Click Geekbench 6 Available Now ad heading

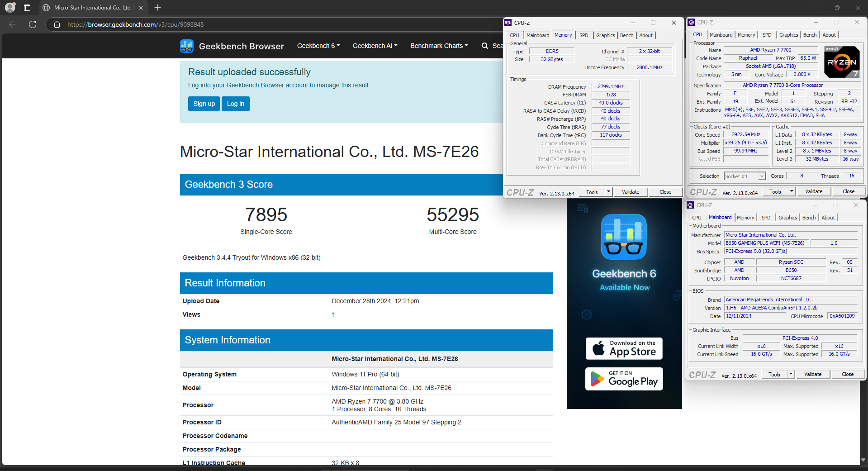pyautogui.click(x=624, y=280)
